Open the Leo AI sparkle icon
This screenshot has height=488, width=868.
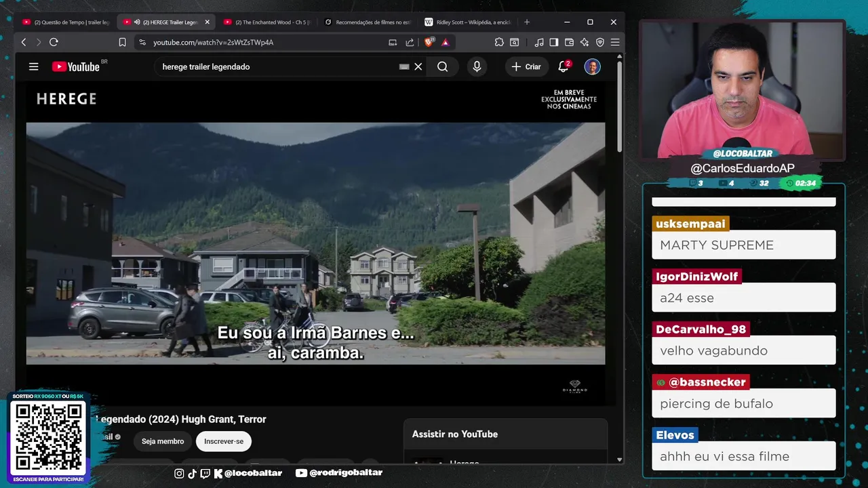(585, 42)
